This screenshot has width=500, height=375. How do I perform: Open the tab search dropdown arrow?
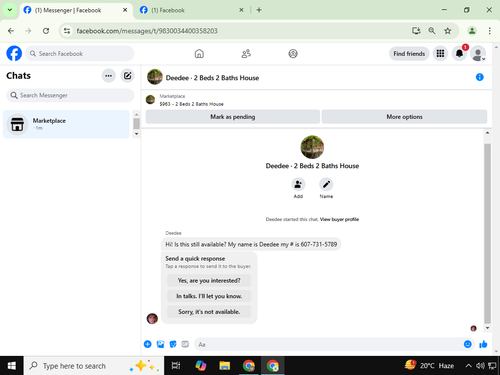(x=10, y=10)
